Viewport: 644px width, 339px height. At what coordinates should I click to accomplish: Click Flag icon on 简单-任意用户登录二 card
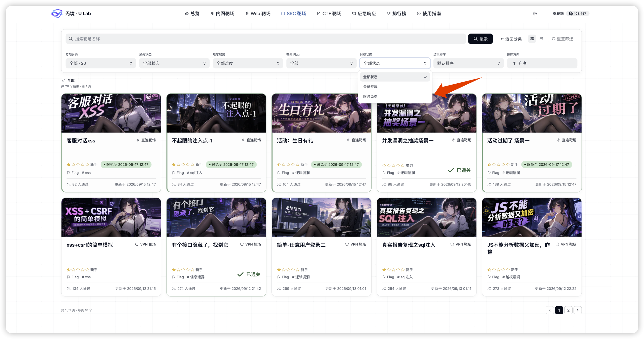279,277
